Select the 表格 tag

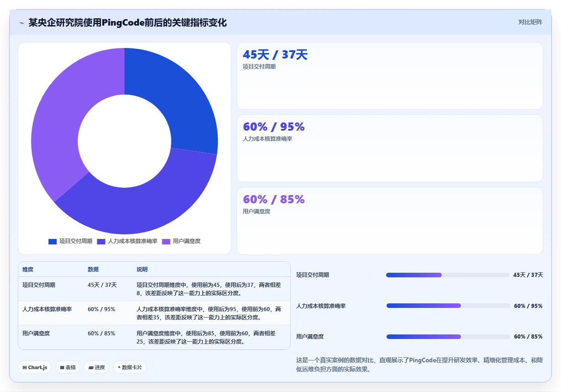pyautogui.click(x=68, y=367)
